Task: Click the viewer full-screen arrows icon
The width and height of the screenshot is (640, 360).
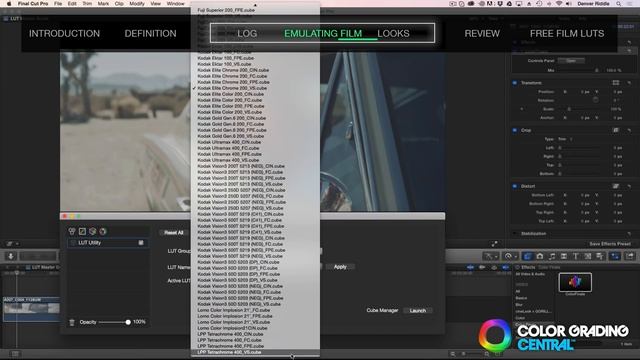Action: coord(495,244)
